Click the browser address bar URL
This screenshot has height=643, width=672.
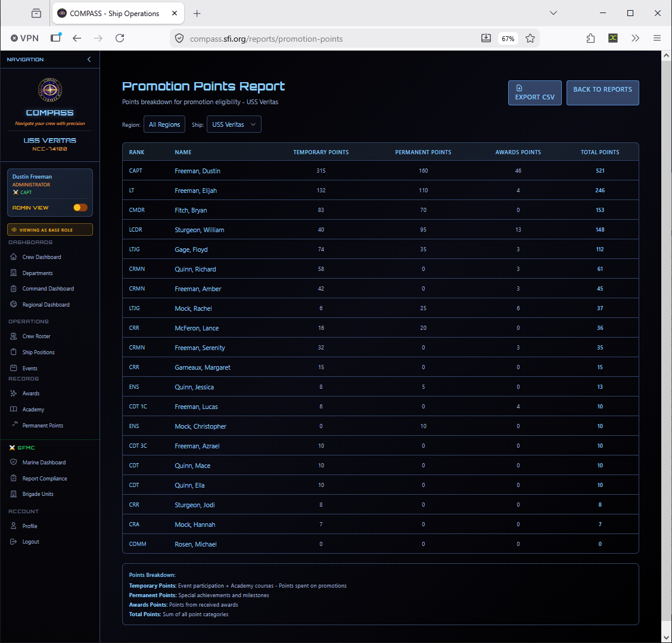(x=266, y=39)
